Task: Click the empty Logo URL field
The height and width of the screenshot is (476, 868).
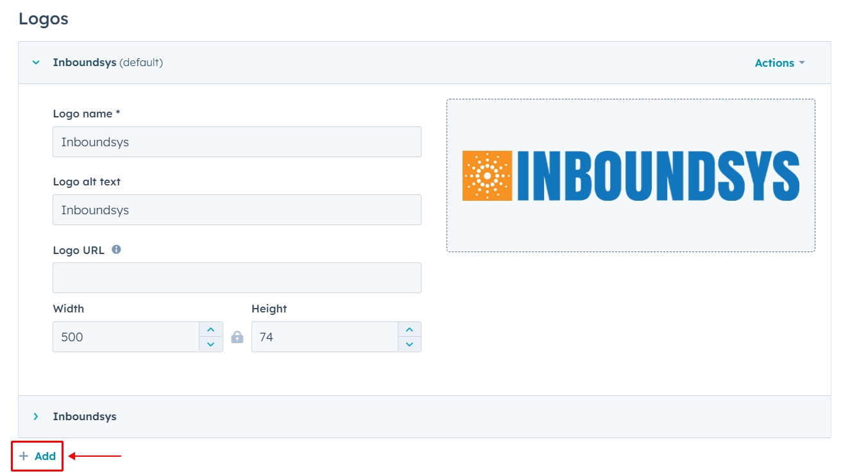Action: point(237,278)
